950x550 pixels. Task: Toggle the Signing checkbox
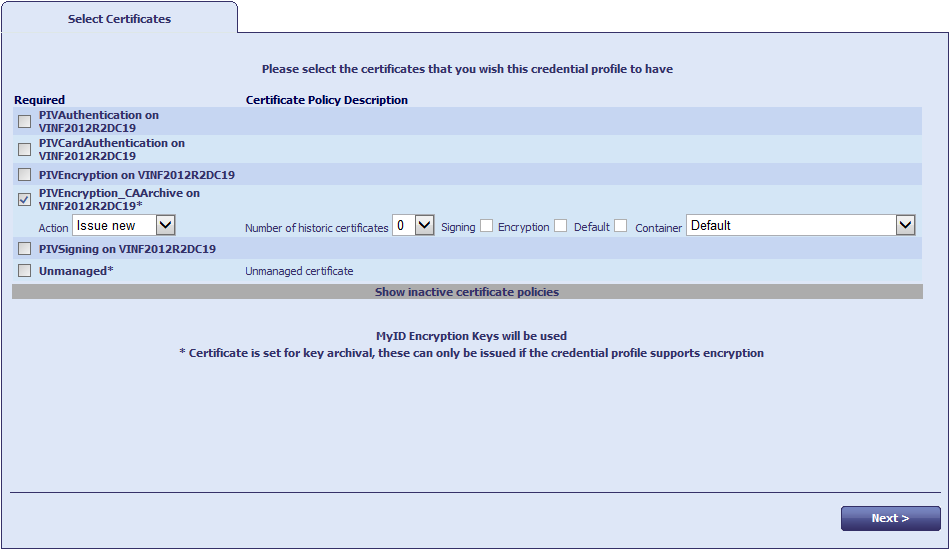pyautogui.click(x=486, y=226)
